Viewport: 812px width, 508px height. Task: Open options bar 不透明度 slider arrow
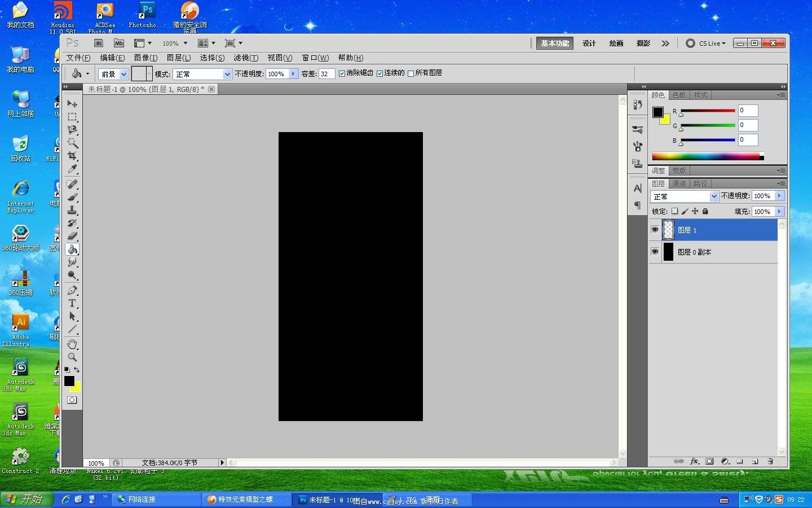(293, 74)
